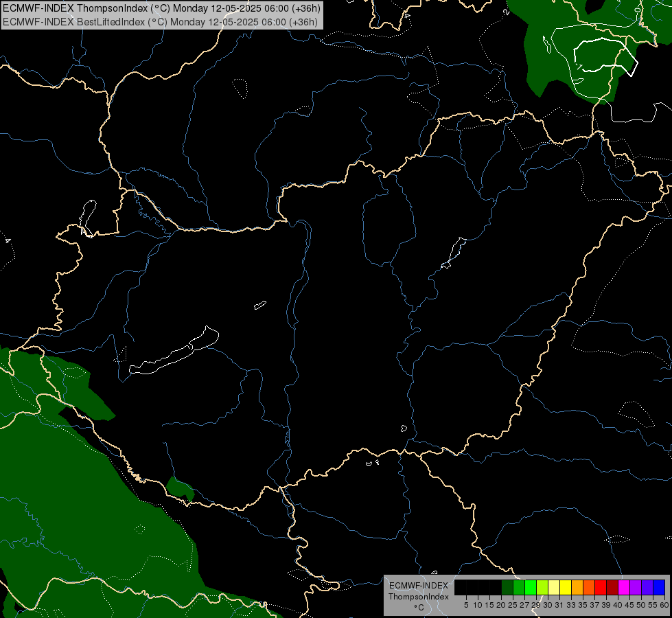Click the legend tick label '45'
Viewport: 672px width, 618px height.
tap(629, 605)
